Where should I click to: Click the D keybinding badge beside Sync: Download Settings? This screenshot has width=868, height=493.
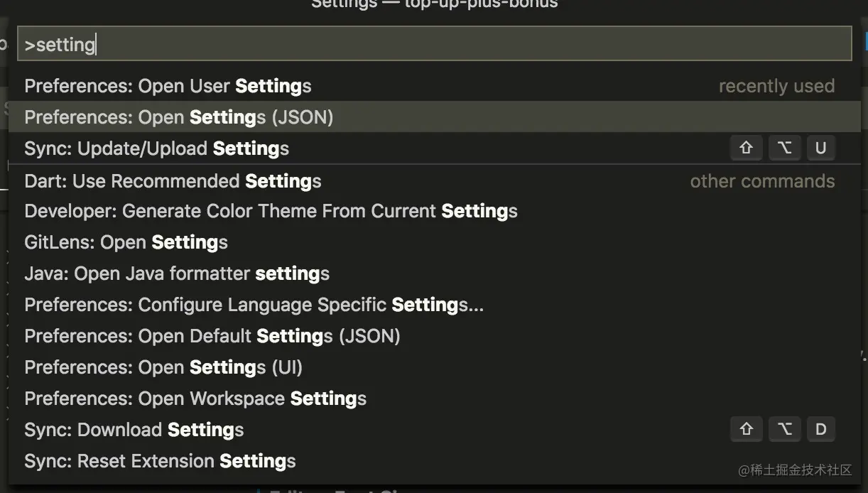(821, 429)
